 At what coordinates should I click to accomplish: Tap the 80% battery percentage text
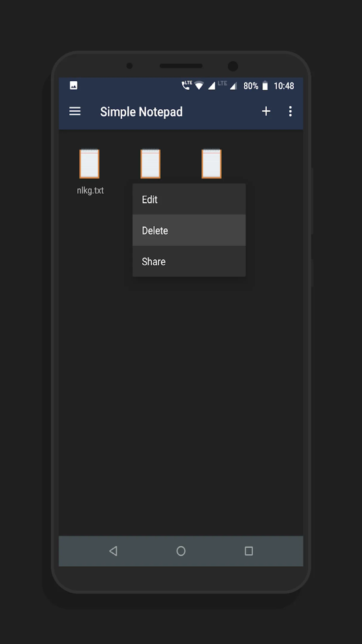pos(251,86)
